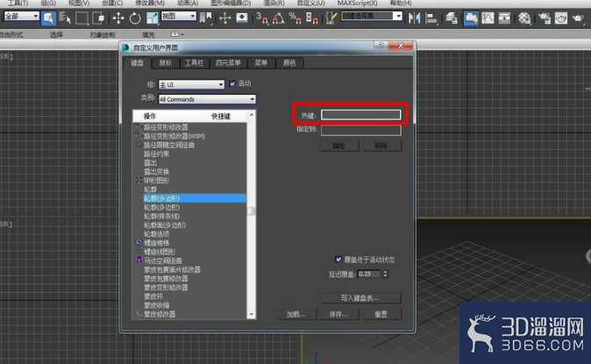
Task: Click the 指定 button
Action: pyautogui.click(x=339, y=146)
